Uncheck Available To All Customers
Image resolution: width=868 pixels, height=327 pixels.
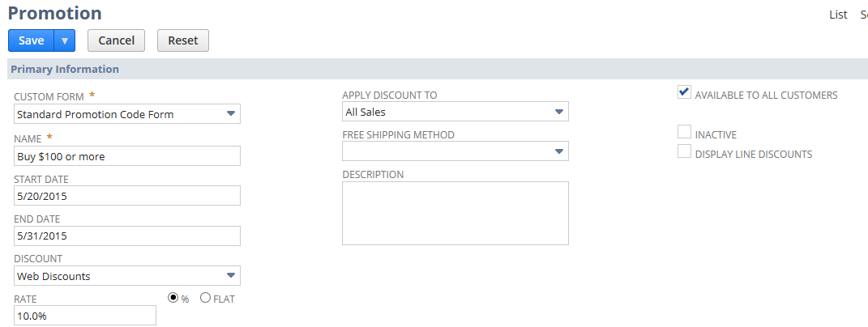684,92
